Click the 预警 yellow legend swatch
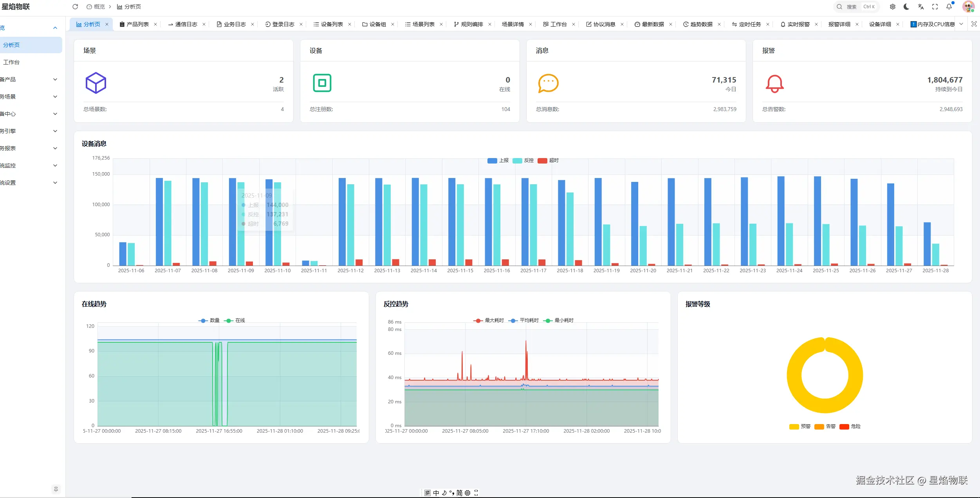980x498 pixels. point(794,426)
